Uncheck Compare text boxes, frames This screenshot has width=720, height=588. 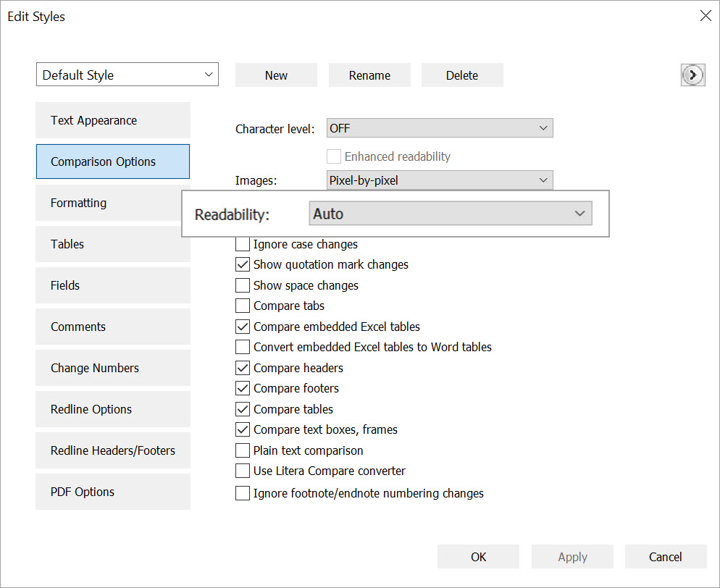243,429
